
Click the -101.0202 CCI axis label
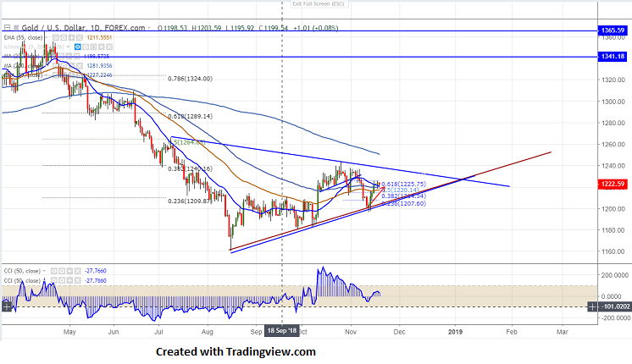pyautogui.click(x=615, y=306)
